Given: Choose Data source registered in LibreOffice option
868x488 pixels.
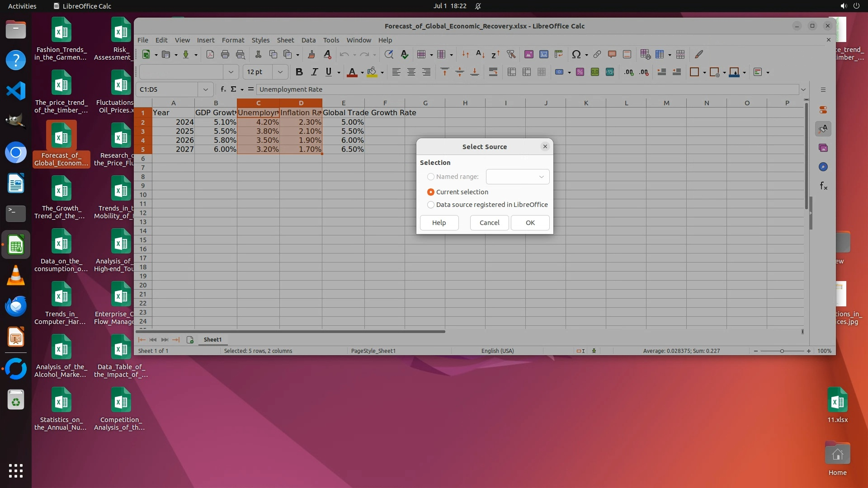Looking at the screenshot, I should point(431,205).
